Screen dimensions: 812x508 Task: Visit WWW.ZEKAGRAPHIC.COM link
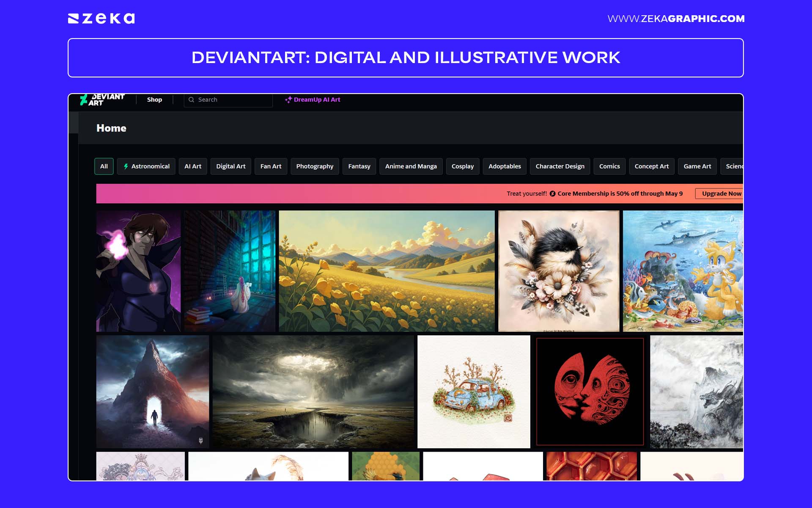[676, 19]
